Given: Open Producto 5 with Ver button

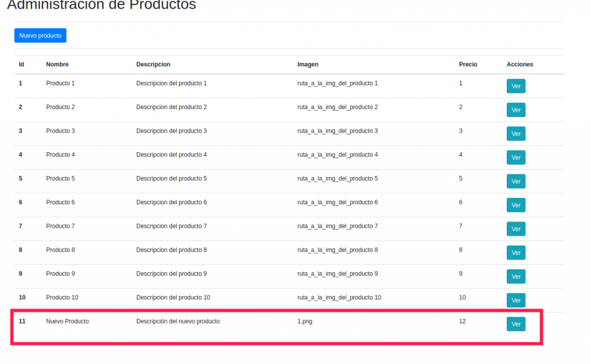Looking at the screenshot, I should (516, 181).
